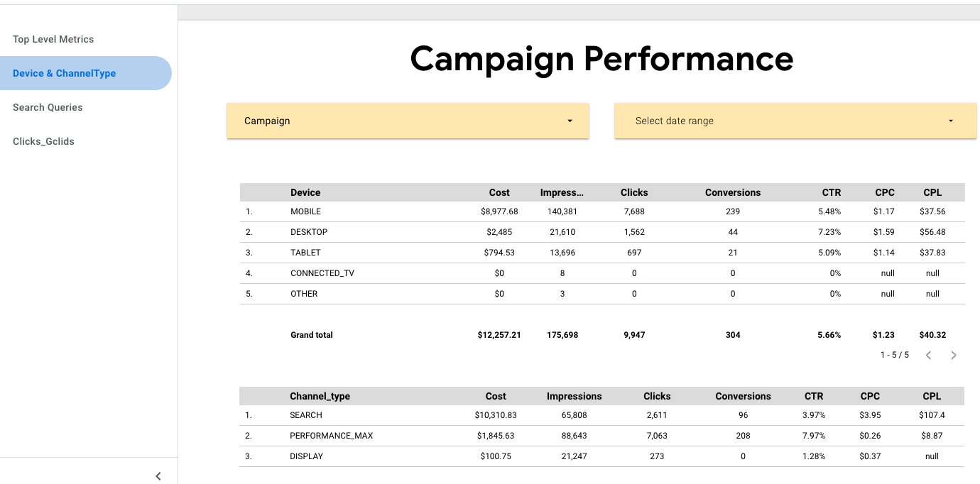Select the Device & ChannelType page
980x484 pixels.
[x=64, y=73]
